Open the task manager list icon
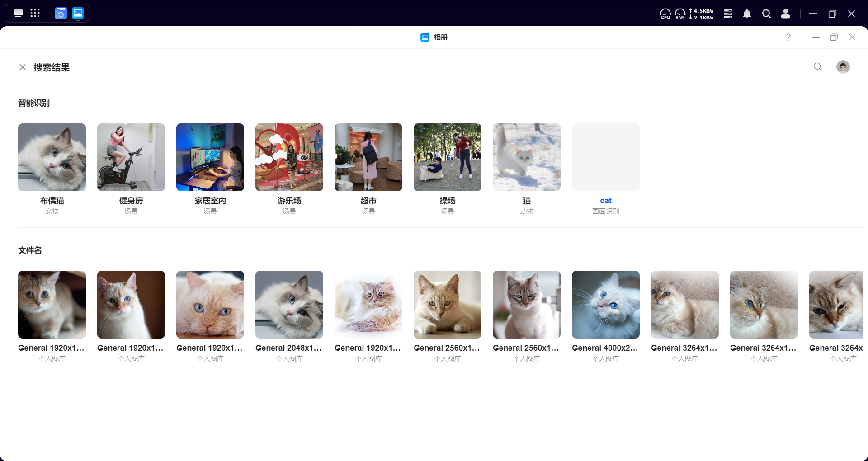 728,14
